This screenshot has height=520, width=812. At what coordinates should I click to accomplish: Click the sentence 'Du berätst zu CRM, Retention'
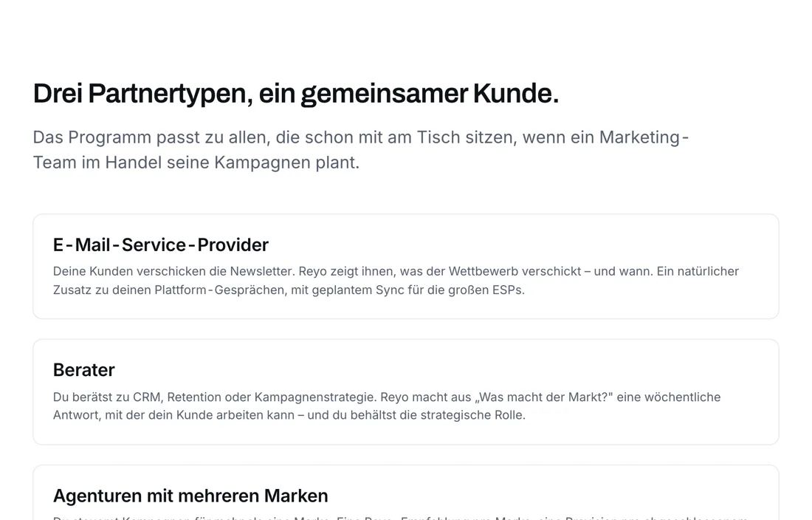point(215,397)
